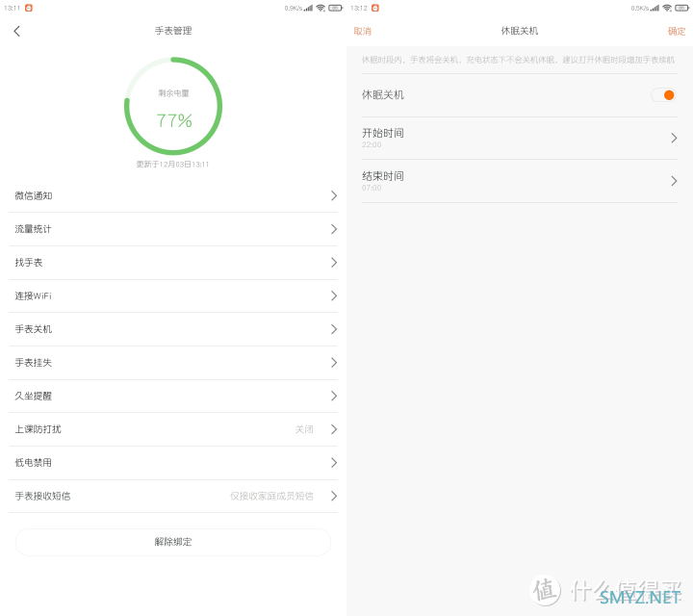Image resolution: width=693 pixels, height=616 pixels.
Task: Tap the 解除绑定 unbind button
Action: click(173, 542)
